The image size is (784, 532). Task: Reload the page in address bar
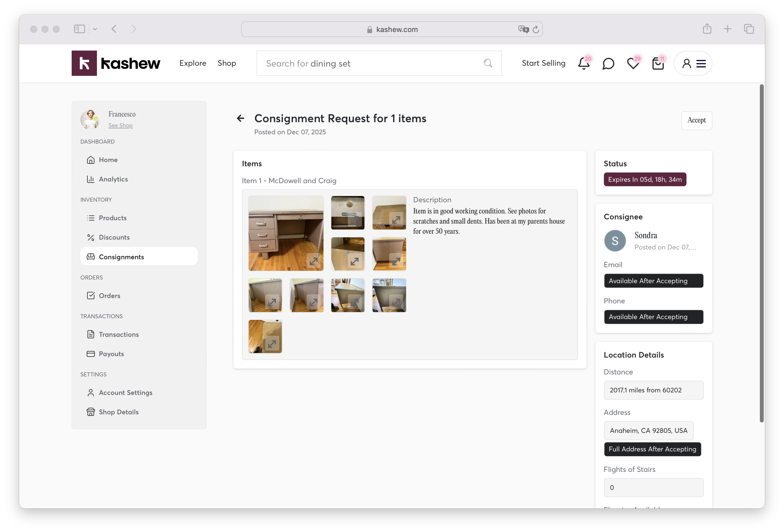point(536,30)
